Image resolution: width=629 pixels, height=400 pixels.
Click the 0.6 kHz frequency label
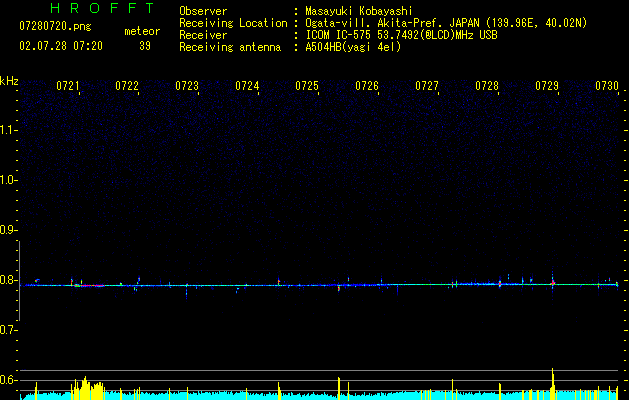8,380
